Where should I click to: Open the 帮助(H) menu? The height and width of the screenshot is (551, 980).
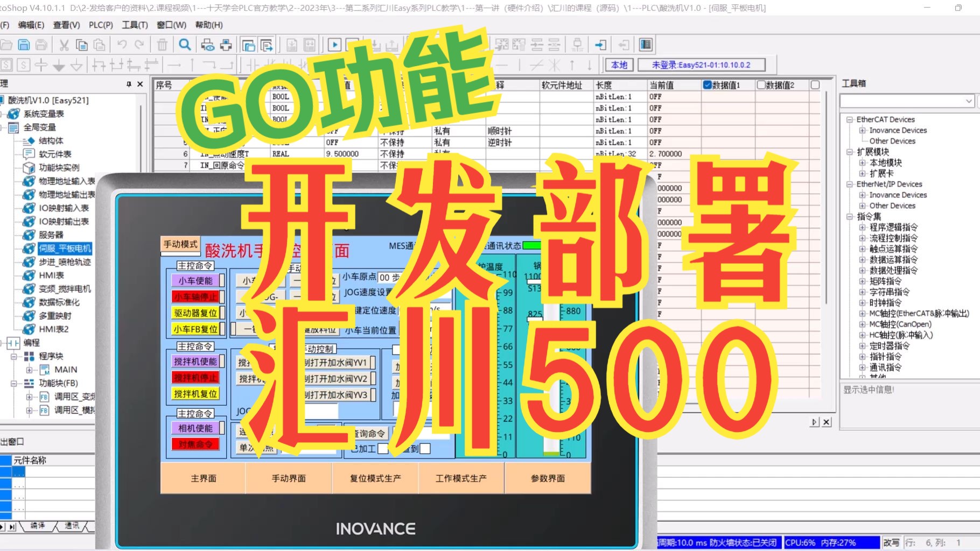pos(209,25)
